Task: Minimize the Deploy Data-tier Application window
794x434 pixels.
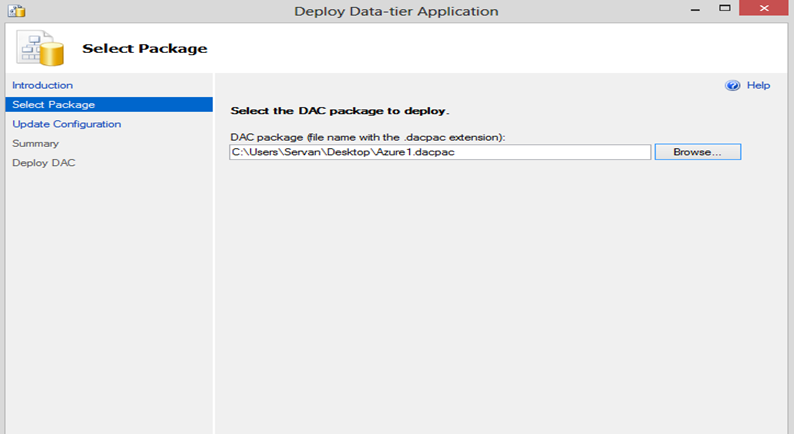Action: click(695, 9)
